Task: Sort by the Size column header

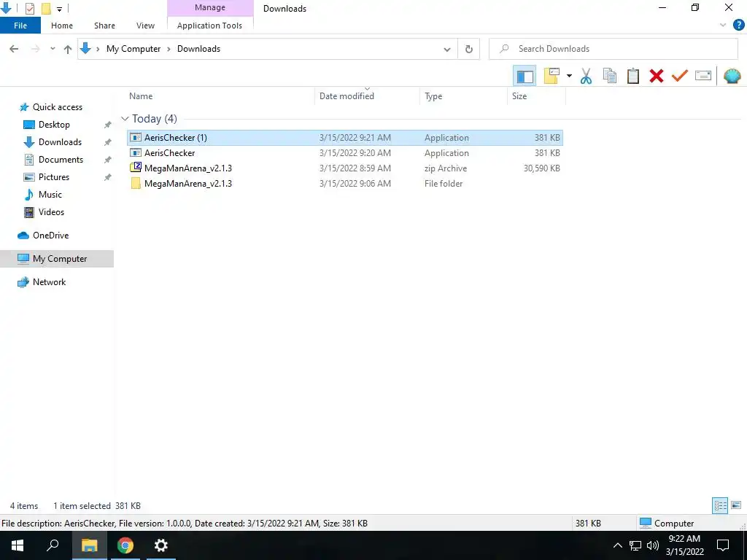Action: tap(519, 96)
